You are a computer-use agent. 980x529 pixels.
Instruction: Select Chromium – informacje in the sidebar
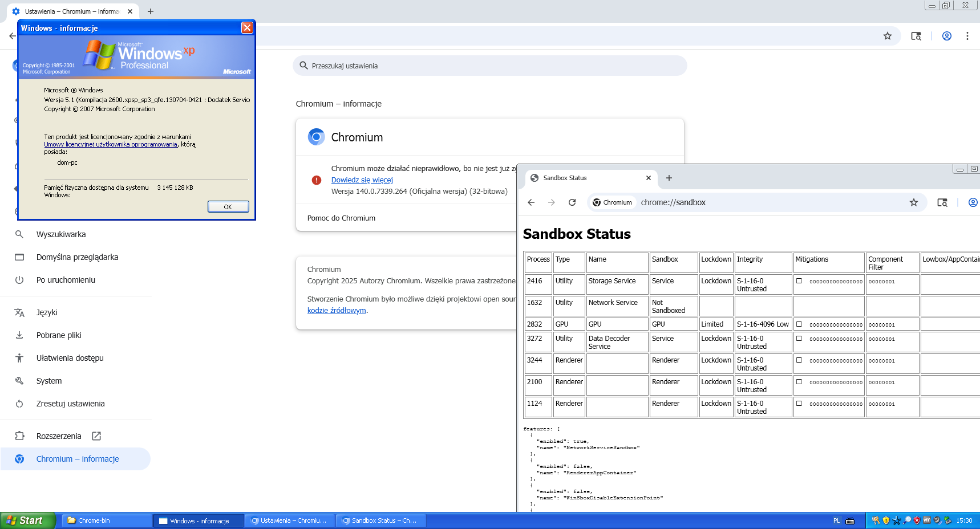point(75,459)
